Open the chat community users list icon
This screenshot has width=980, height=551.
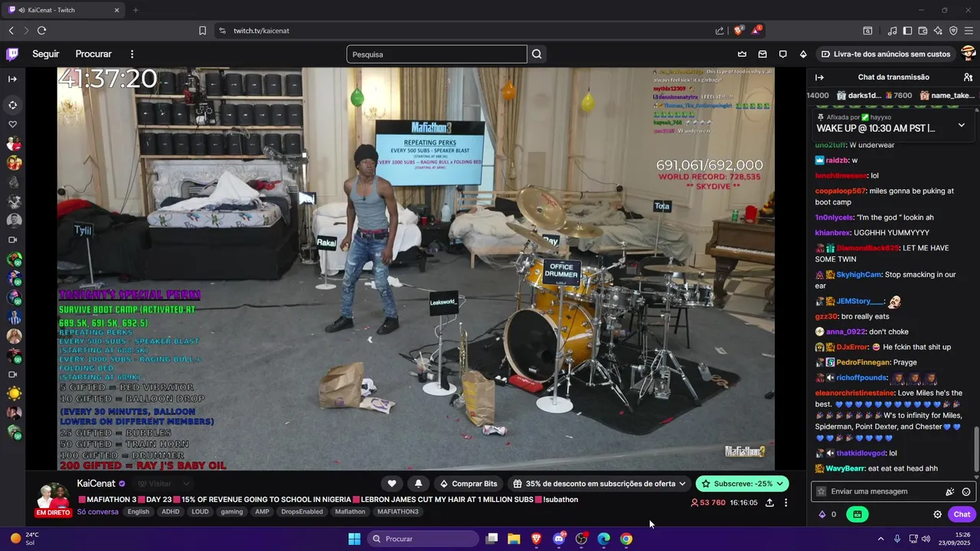point(968,77)
